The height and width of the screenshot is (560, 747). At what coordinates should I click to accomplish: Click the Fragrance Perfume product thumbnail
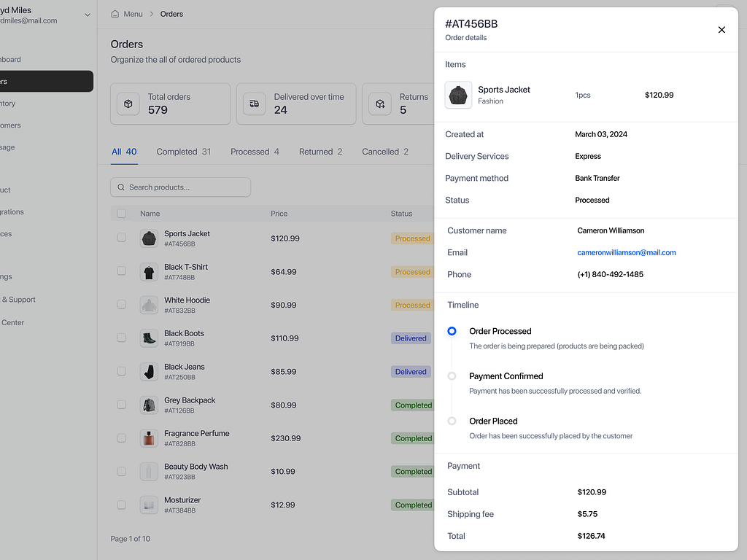coord(149,437)
